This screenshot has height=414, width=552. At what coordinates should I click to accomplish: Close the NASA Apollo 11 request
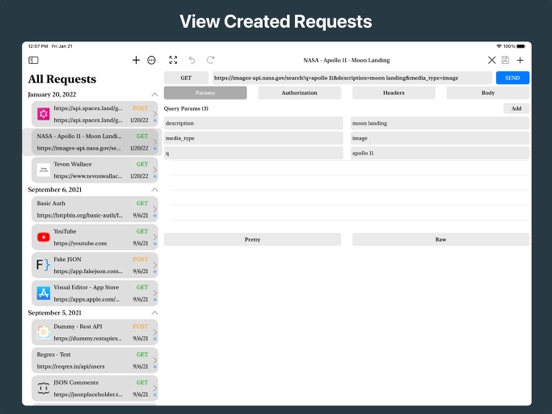[492, 60]
